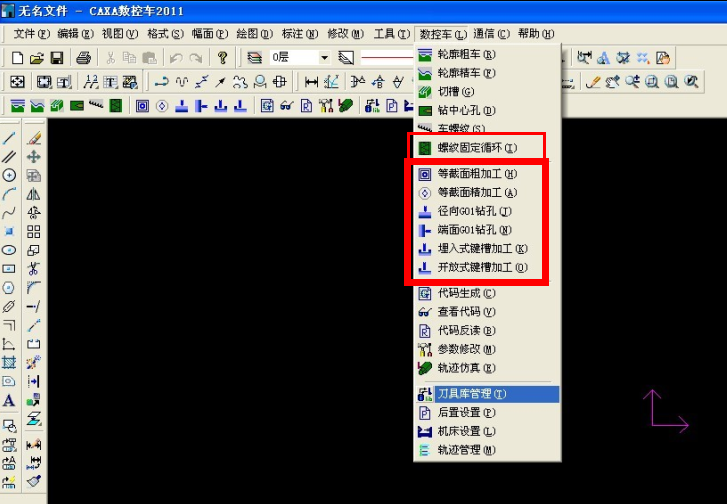Select the Arc drawing tool
The width and height of the screenshot is (727, 504).
coord(9,194)
